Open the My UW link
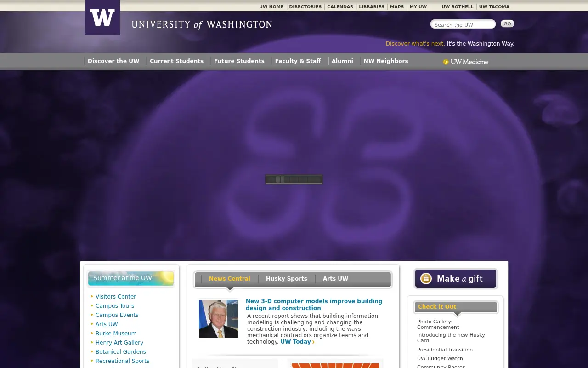The image size is (588, 368). pyautogui.click(x=418, y=7)
